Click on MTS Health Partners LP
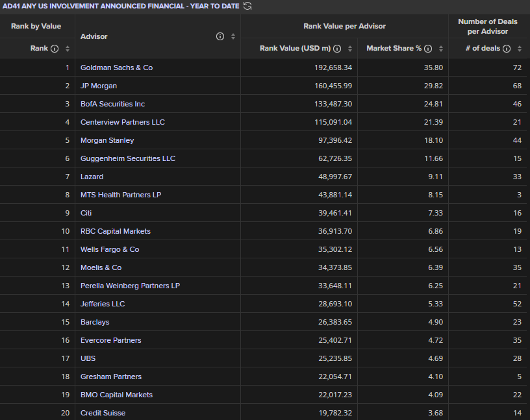 121,195
